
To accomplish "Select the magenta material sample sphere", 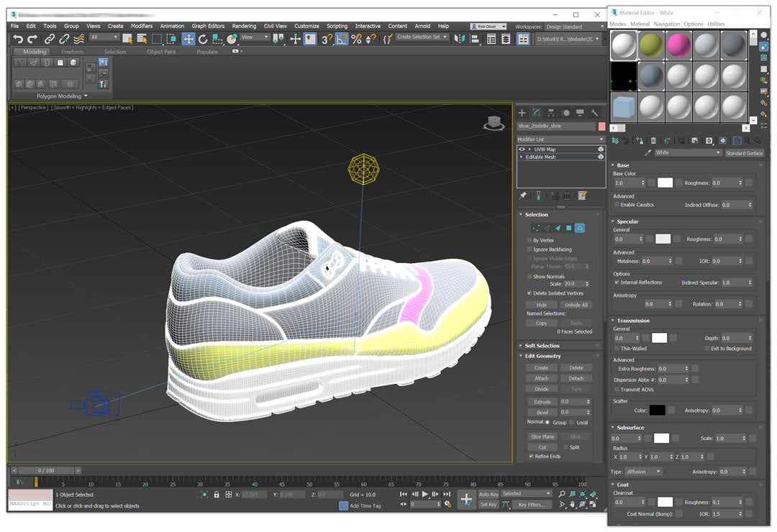I will coord(678,45).
